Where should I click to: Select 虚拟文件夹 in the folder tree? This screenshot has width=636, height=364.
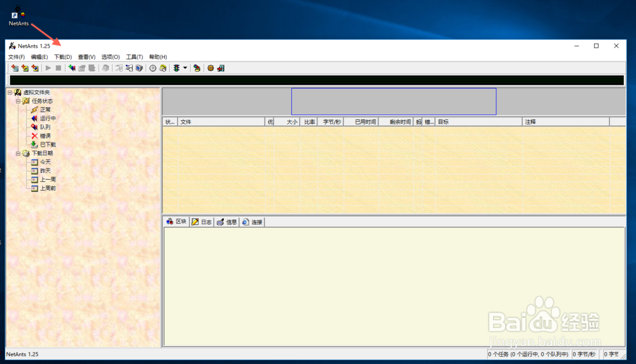[36, 92]
